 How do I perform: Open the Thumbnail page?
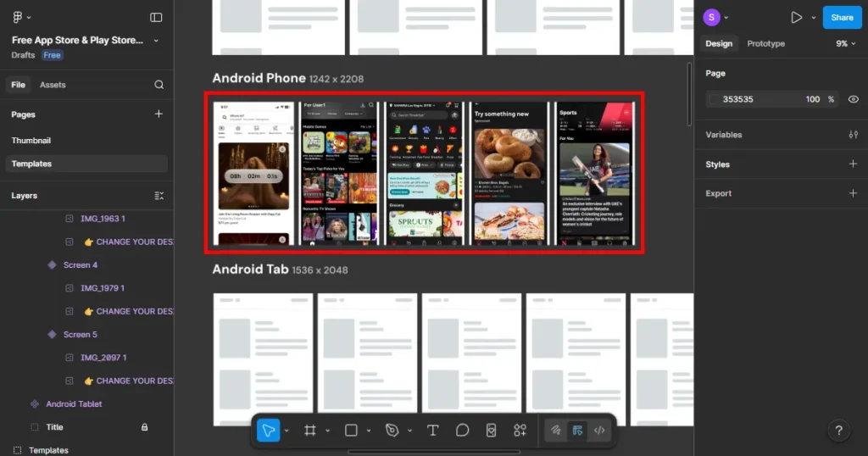pos(31,141)
